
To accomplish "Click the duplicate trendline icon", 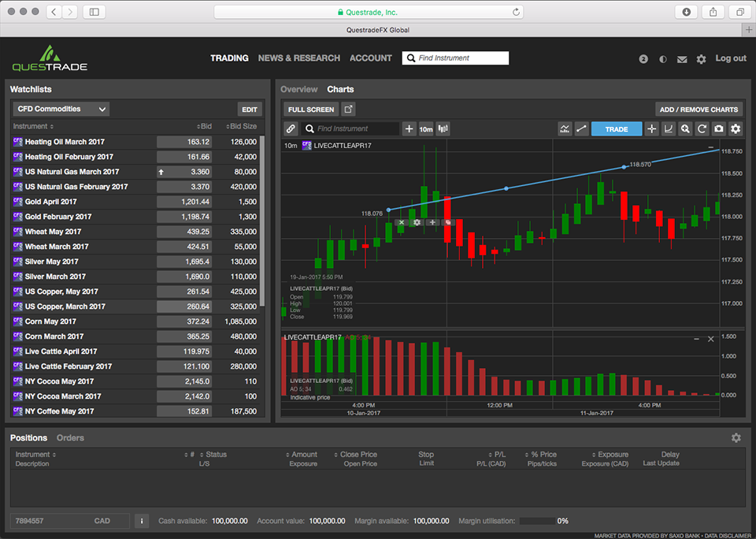I will [448, 222].
